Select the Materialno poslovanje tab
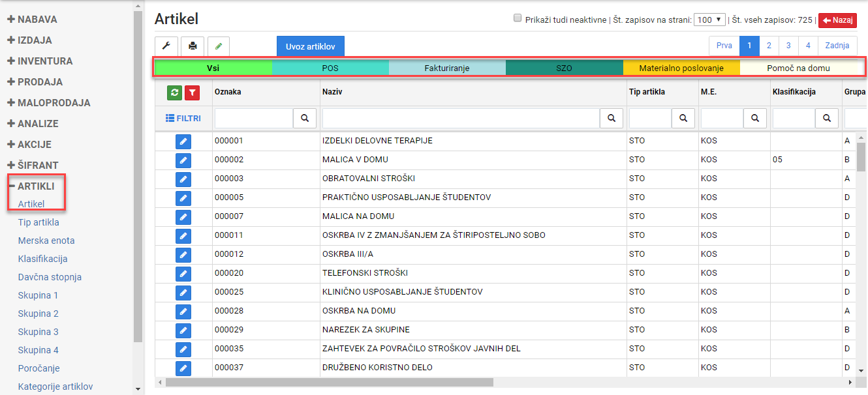 pyautogui.click(x=681, y=68)
